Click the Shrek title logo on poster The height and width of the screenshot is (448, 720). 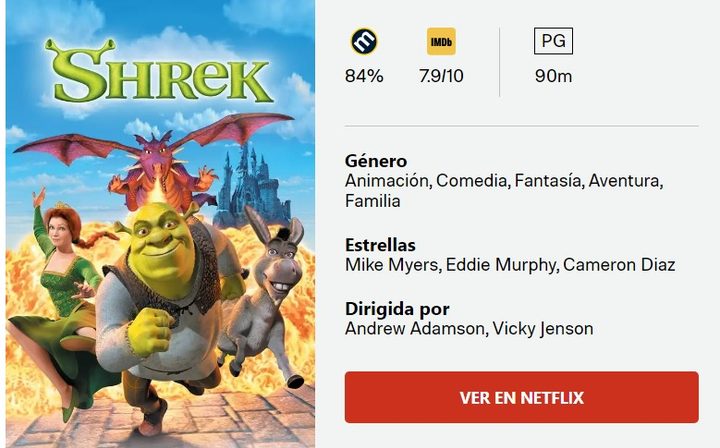(x=160, y=71)
